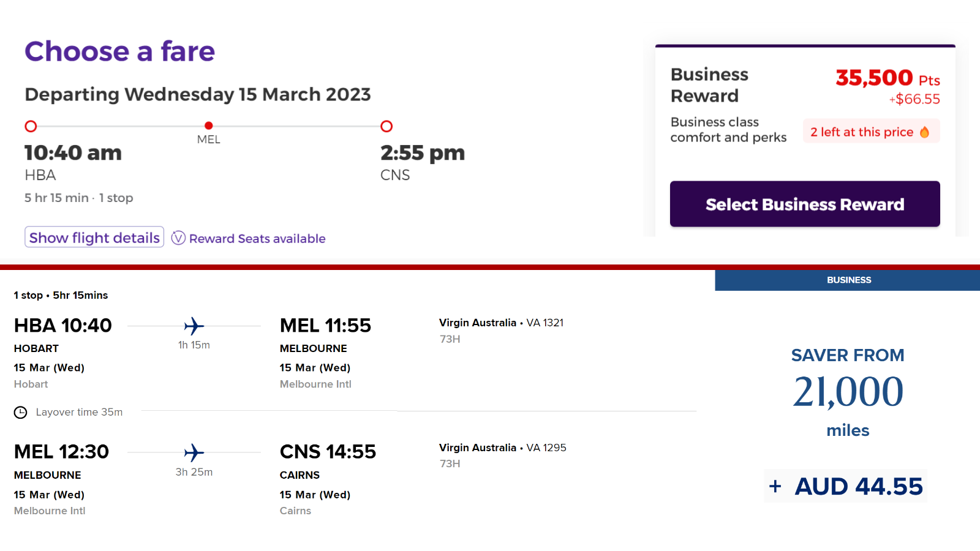Viewport: 980px width, 551px height.
Task: Click the flame icon beside price notice
Action: tap(925, 132)
